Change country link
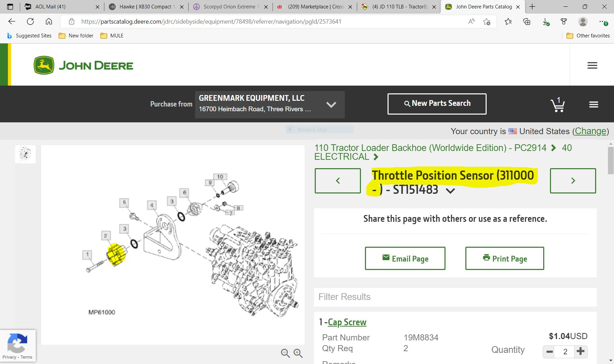Viewport: 614px width, 364px height. pyautogui.click(x=590, y=131)
